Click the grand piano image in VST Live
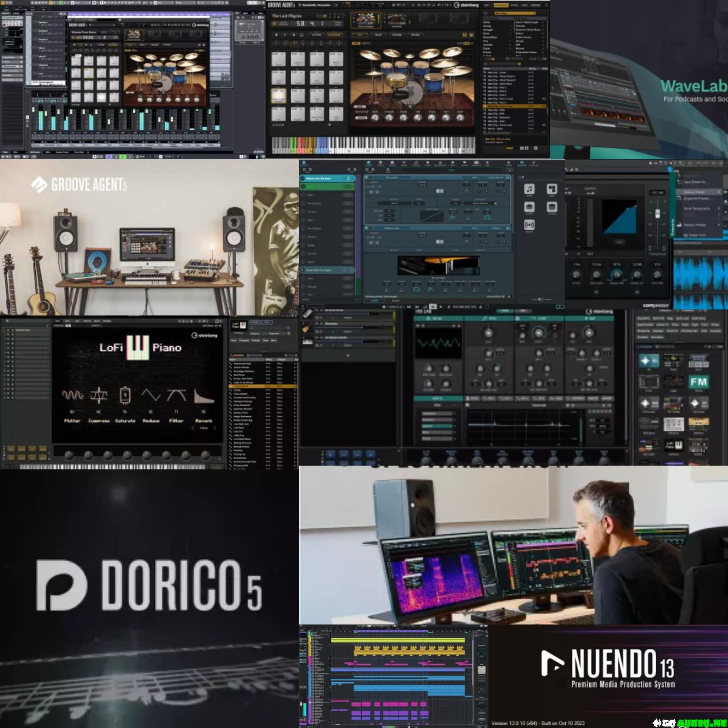The image size is (728, 728). click(x=438, y=265)
